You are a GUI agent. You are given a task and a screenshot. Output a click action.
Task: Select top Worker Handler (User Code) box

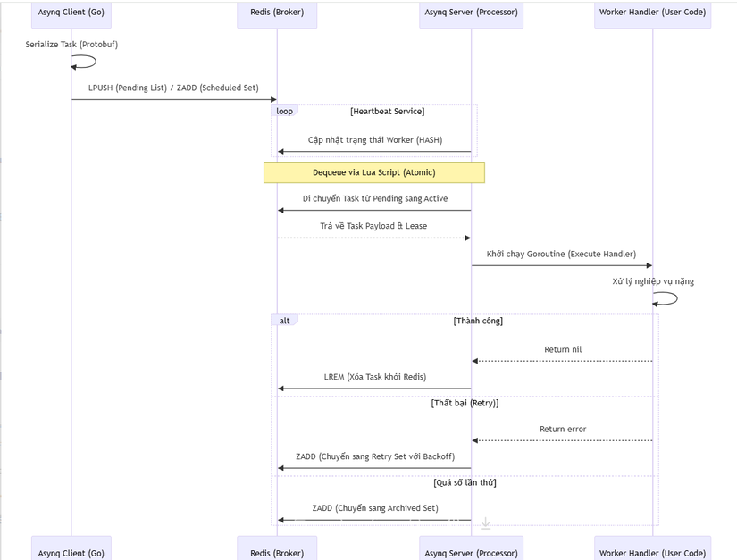(x=652, y=13)
